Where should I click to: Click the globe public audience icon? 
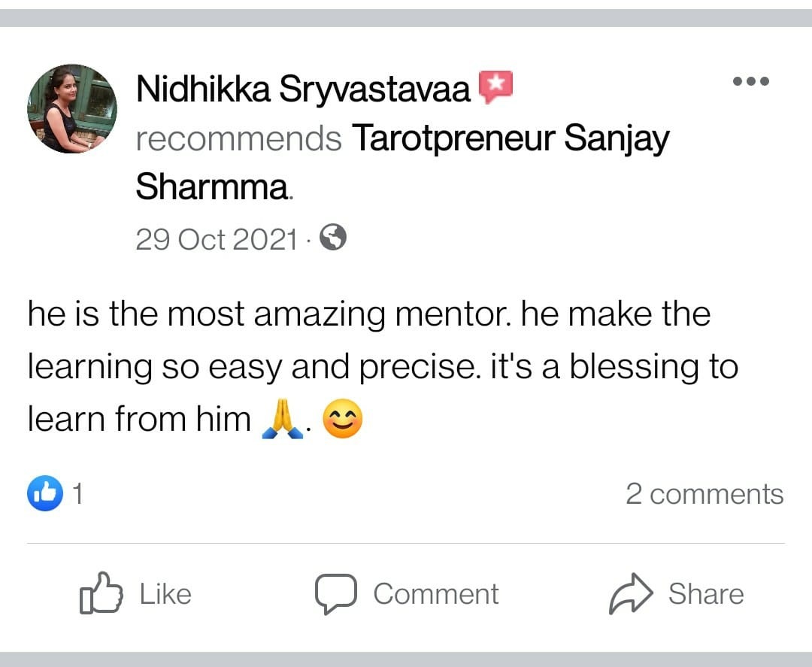click(333, 238)
